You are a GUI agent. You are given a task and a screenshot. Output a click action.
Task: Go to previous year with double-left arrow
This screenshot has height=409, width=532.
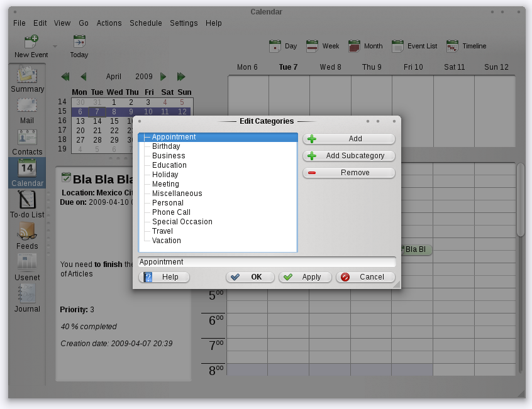[x=65, y=77]
